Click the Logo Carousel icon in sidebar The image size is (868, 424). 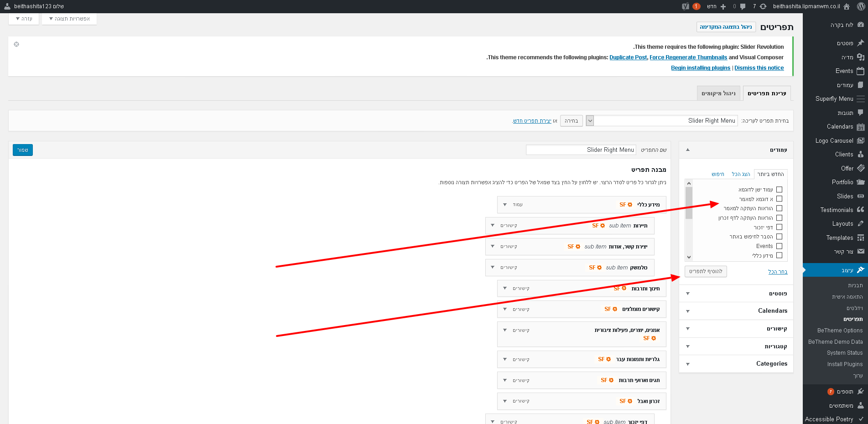point(860,141)
